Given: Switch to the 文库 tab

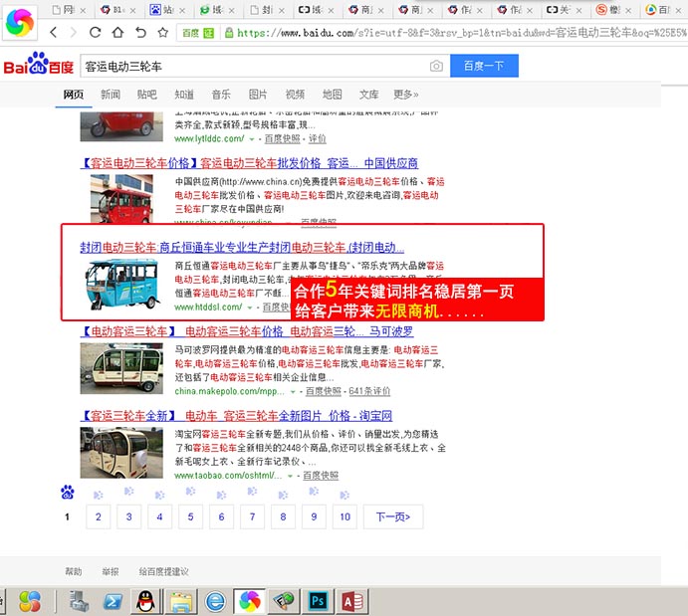Looking at the screenshot, I should [368, 95].
